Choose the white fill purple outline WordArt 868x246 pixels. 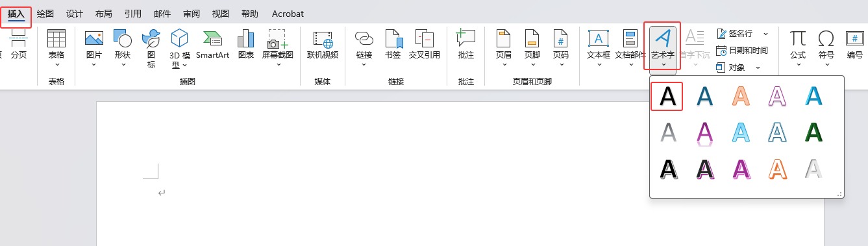777,96
